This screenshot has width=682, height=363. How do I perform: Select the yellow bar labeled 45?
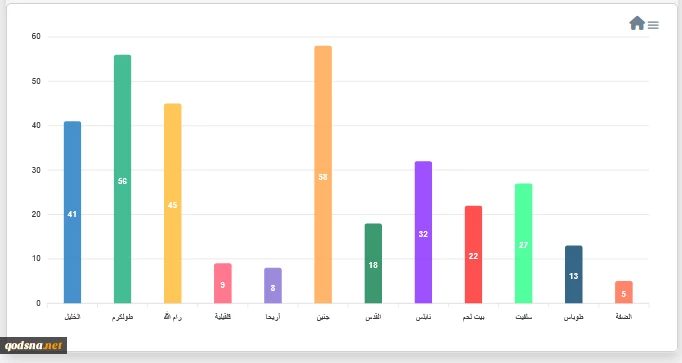point(173,203)
